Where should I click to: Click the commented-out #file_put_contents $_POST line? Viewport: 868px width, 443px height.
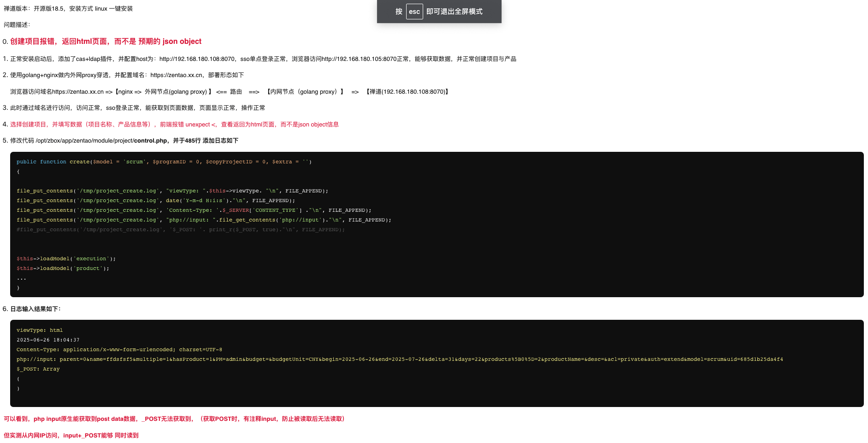(181, 230)
